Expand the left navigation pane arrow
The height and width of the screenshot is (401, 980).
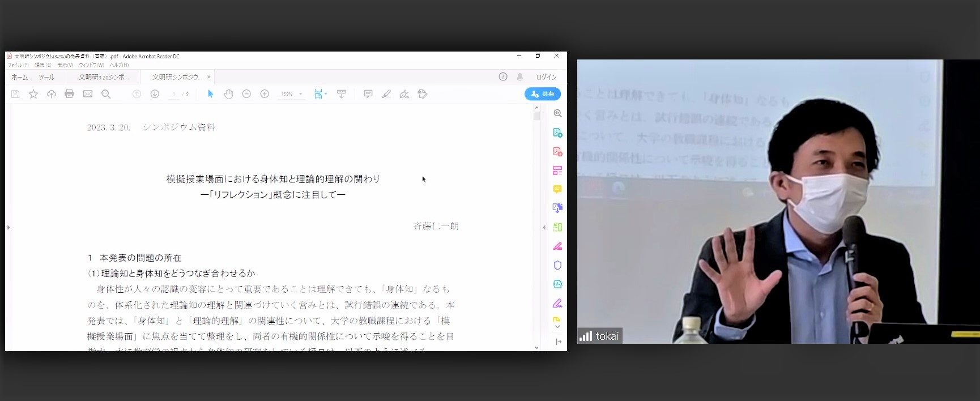click(x=8, y=228)
